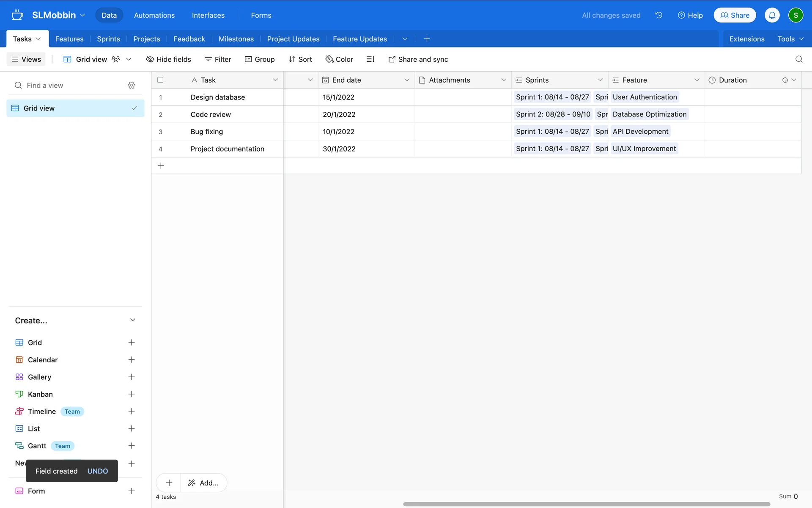
Task: Open the base history clock icon
Action: [658, 15]
